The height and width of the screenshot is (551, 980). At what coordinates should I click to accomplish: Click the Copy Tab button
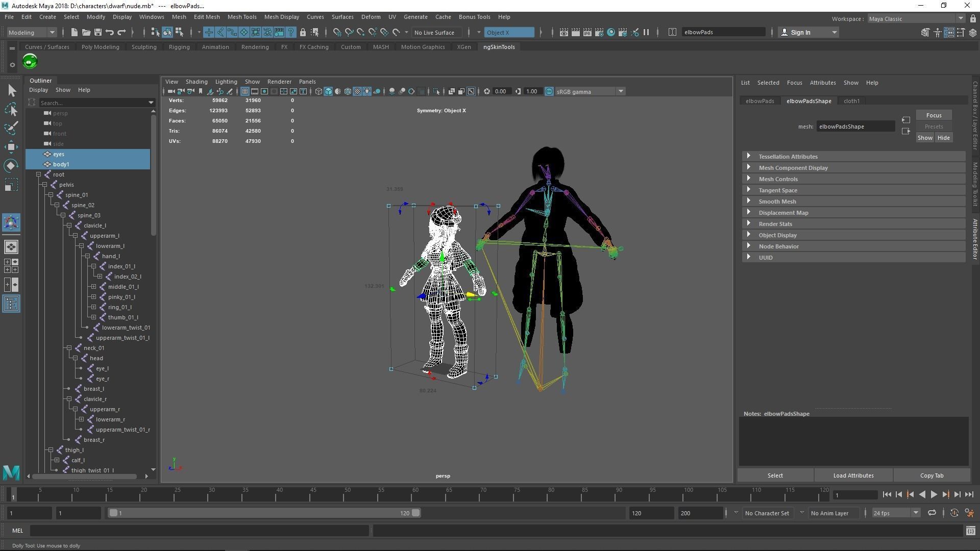click(x=932, y=475)
